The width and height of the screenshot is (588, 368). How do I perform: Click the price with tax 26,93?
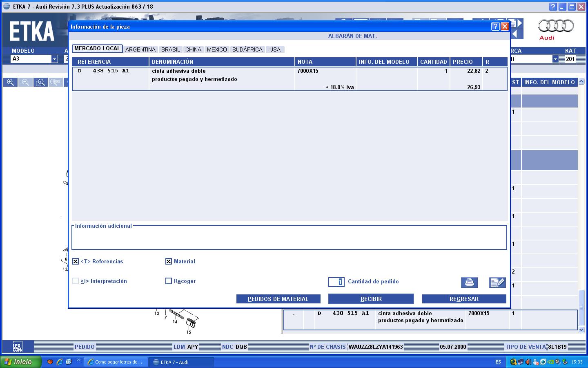click(x=474, y=87)
